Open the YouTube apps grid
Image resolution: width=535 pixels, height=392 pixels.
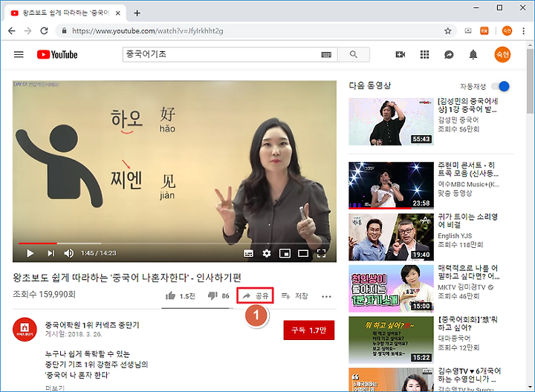pos(424,54)
